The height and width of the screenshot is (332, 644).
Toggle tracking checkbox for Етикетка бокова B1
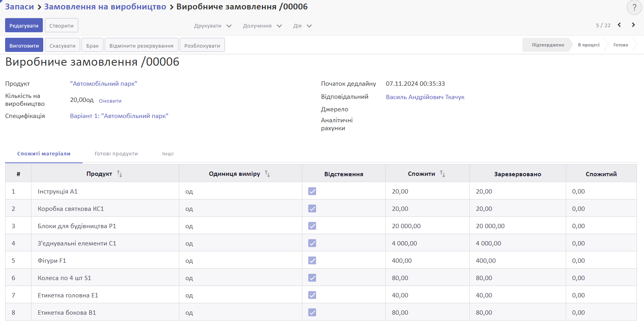(312, 312)
